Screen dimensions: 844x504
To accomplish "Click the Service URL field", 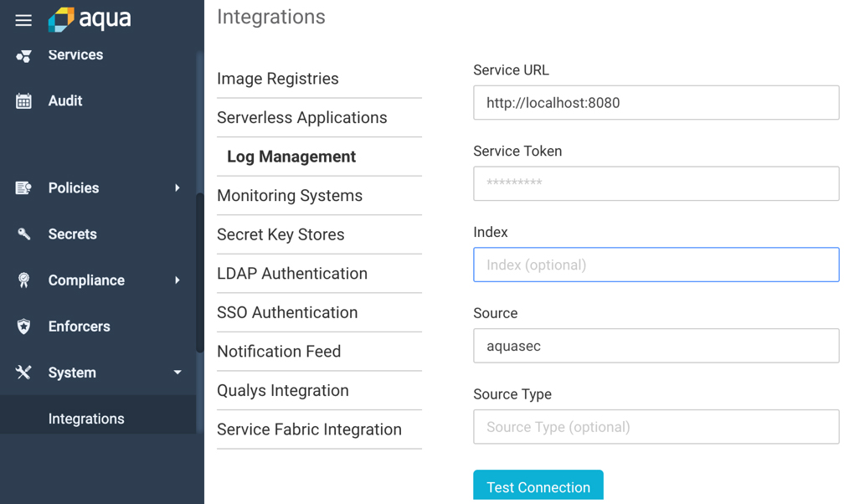I will 656,102.
